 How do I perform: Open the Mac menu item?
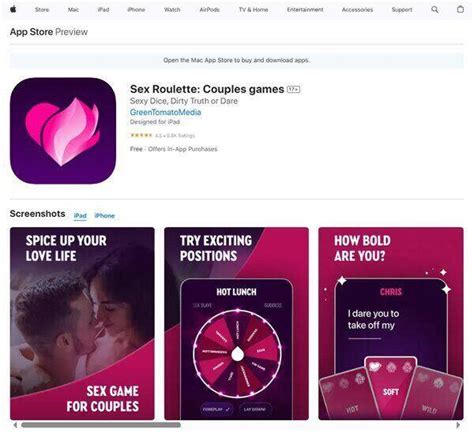pos(73,10)
